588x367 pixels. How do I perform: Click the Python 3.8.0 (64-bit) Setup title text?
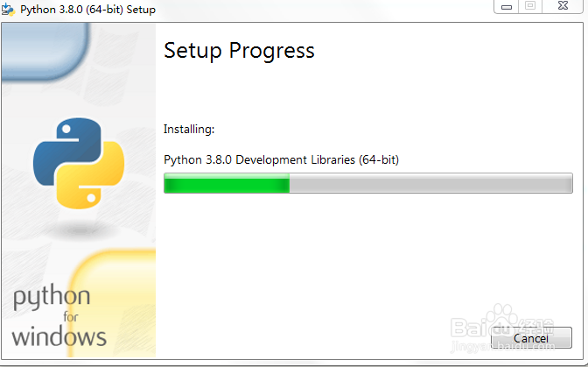(87, 10)
